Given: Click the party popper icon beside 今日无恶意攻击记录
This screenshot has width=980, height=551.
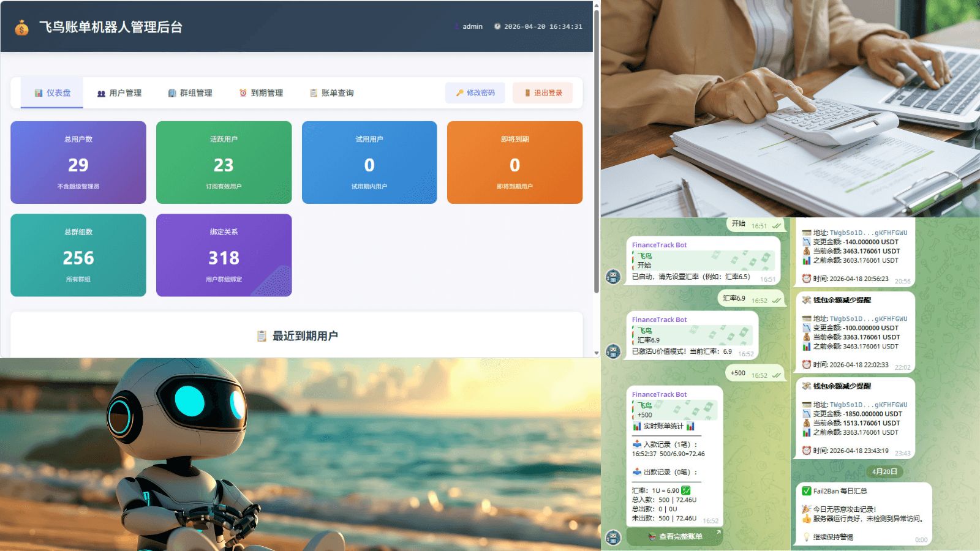Looking at the screenshot, I should (x=807, y=509).
